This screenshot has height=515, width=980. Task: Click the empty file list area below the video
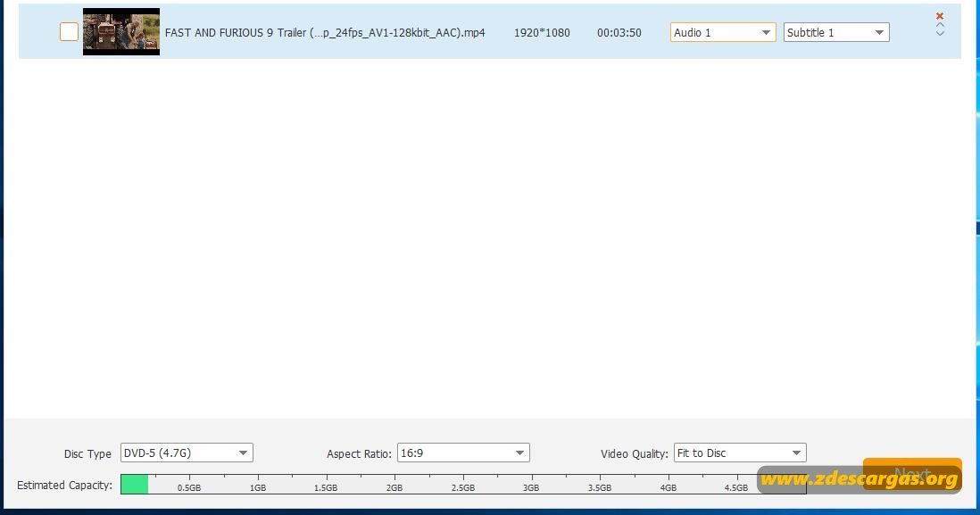490,237
